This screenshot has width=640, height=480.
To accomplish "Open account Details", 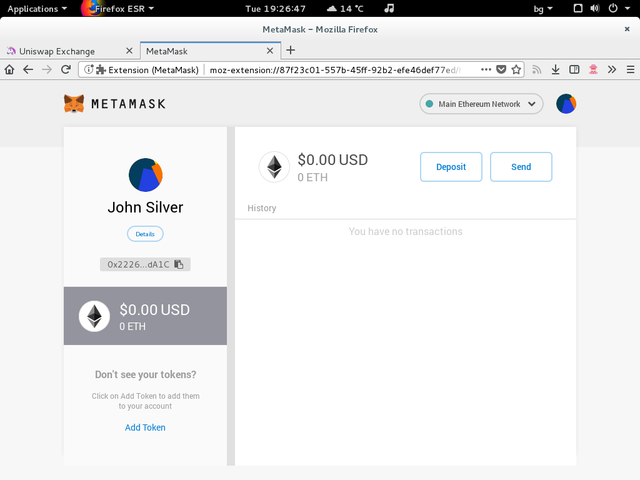I will [145, 234].
